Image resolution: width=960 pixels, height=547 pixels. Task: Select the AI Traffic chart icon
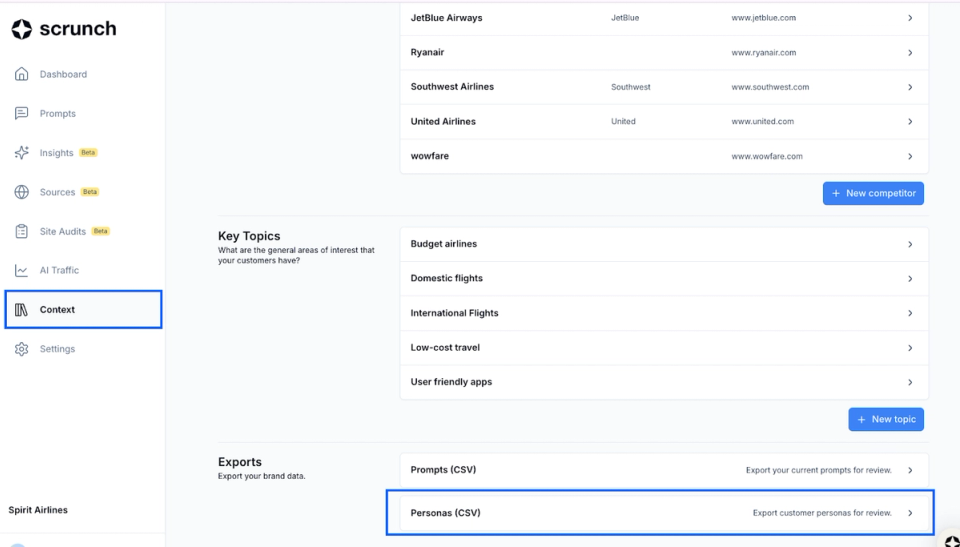21,270
